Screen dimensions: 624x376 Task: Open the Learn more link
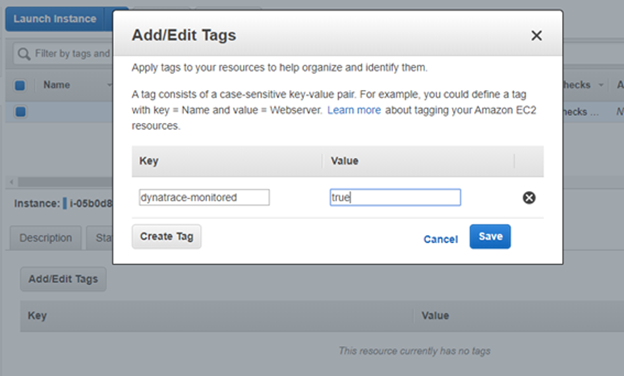354,110
